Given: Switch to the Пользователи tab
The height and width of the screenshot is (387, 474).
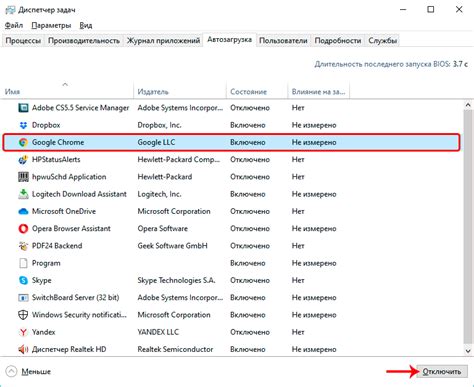Looking at the screenshot, I should click(x=283, y=41).
